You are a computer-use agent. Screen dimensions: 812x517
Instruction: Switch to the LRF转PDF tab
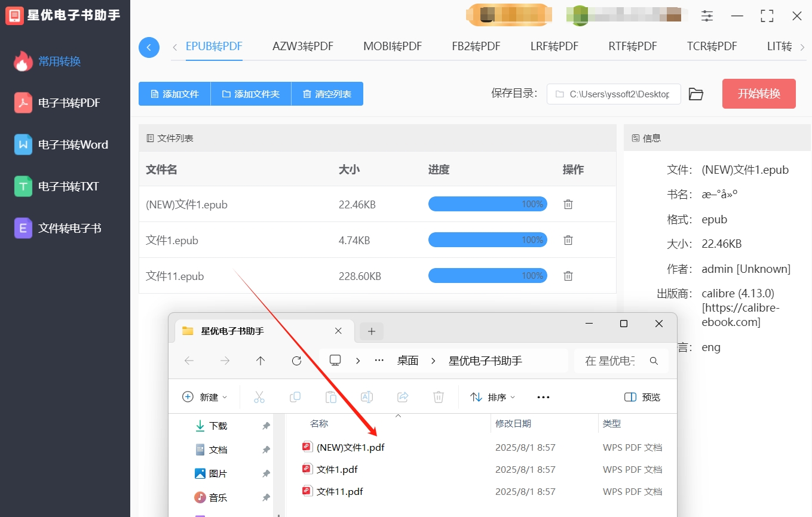[554, 47]
